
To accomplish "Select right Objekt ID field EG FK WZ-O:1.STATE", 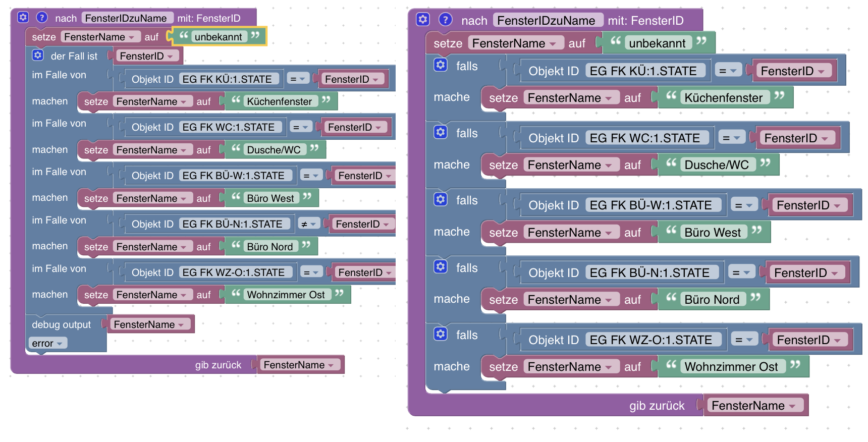I will click(x=653, y=340).
